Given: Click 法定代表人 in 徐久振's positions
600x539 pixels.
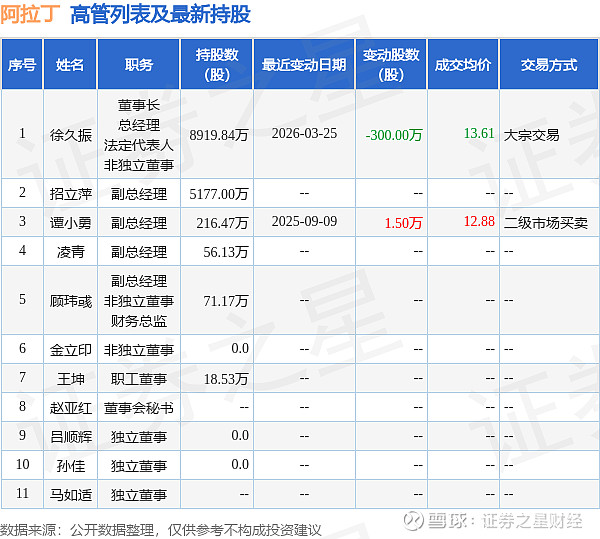Looking at the screenshot, I should (139, 145).
